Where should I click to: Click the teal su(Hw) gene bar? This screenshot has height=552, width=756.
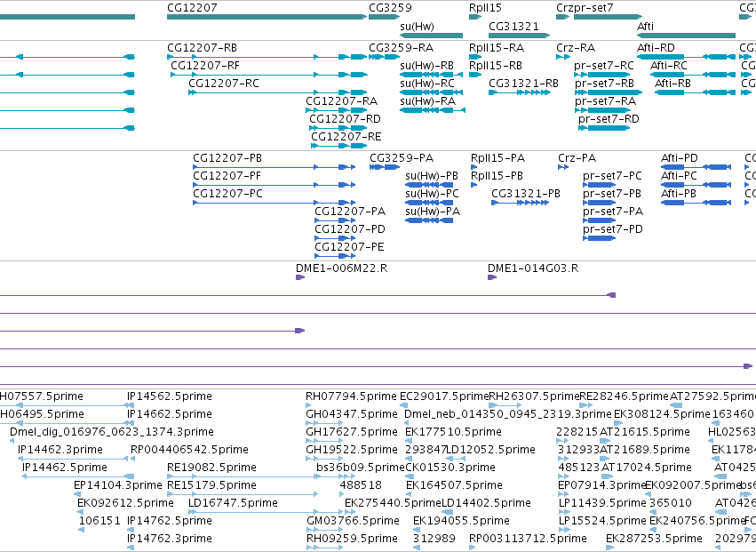tap(431, 36)
